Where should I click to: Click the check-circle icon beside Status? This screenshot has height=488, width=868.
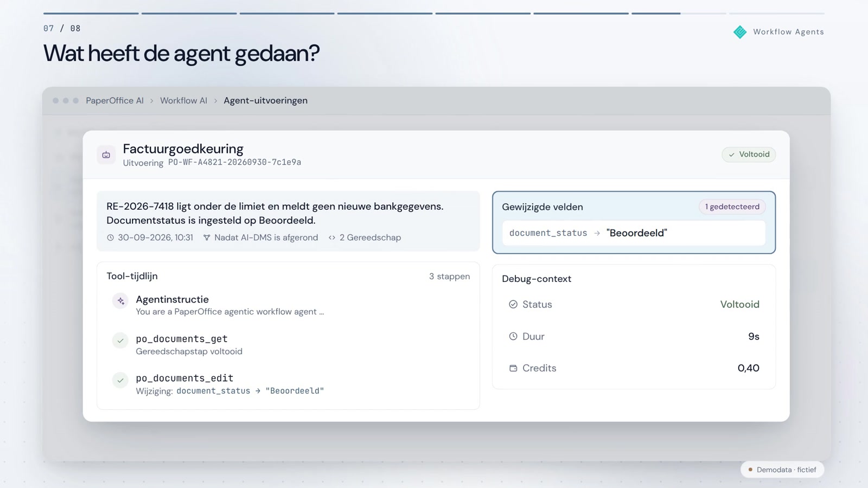[513, 304]
